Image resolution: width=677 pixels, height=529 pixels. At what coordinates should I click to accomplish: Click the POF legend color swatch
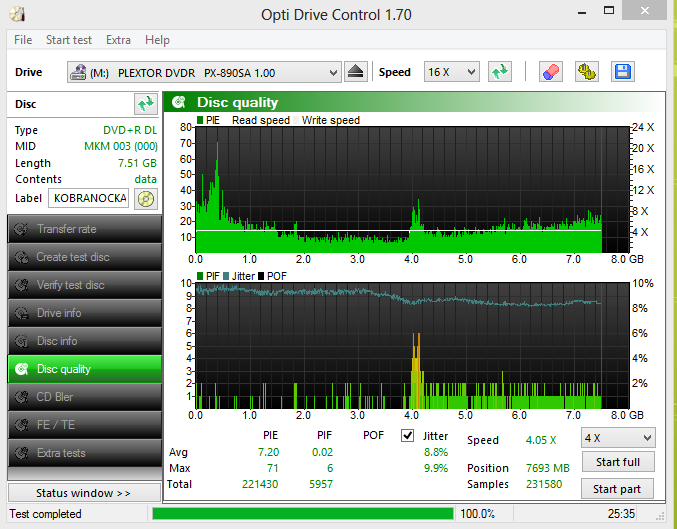pos(260,276)
